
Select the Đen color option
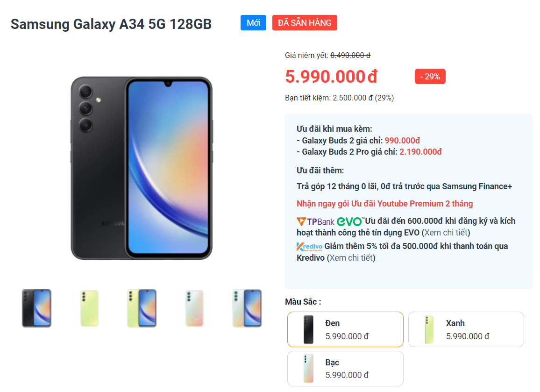coord(345,329)
